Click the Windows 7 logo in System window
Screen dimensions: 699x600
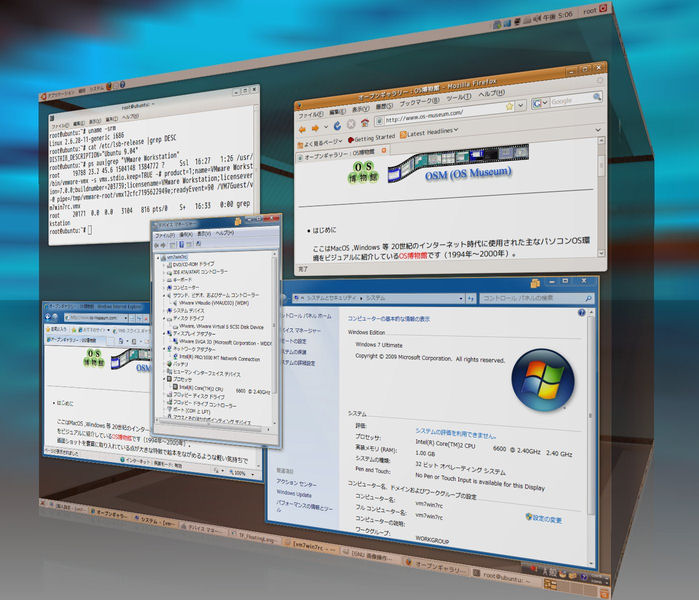pos(543,380)
